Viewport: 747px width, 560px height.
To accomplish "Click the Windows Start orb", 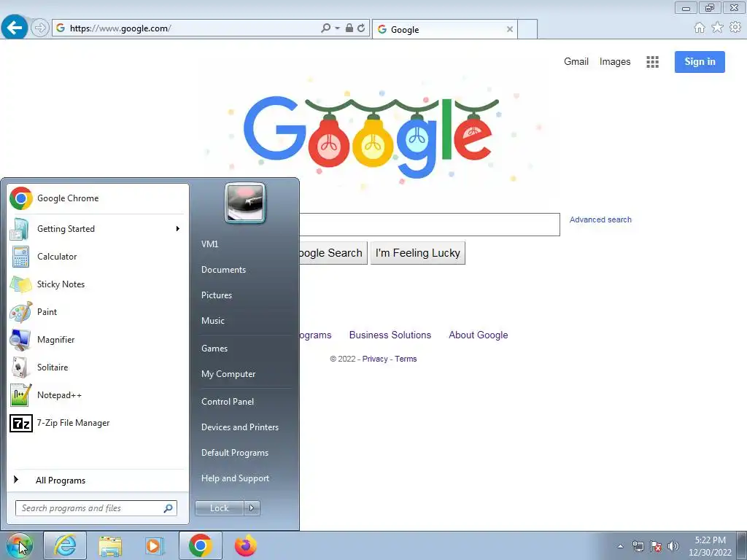I will point(20,545).
